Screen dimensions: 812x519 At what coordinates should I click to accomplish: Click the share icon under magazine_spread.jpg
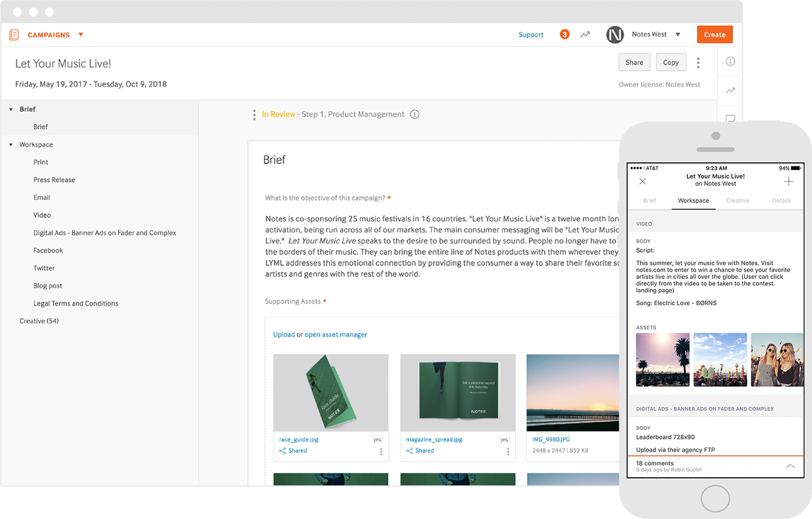(x=409, y=451)
